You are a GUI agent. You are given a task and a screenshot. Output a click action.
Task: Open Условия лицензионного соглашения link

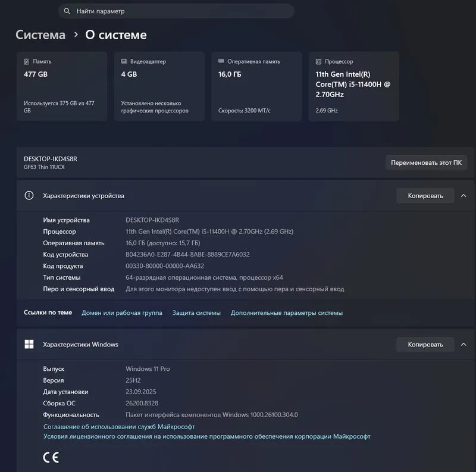(206, 436)
